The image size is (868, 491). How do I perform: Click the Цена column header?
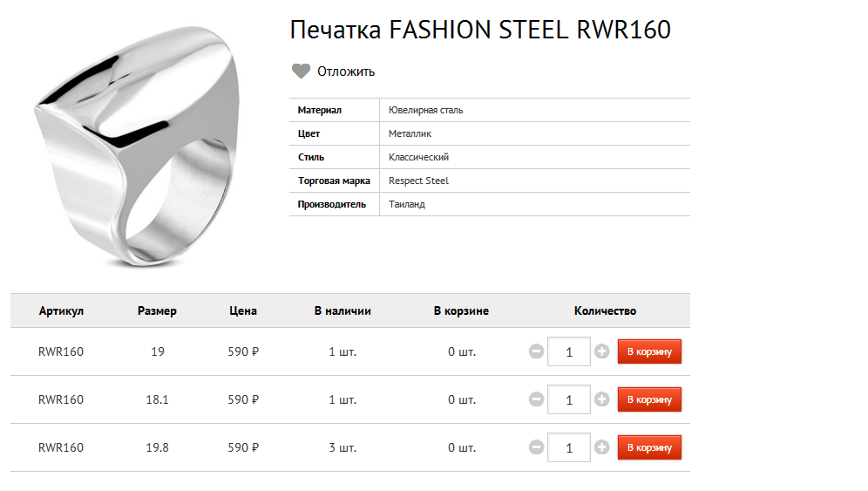(x=243, y=310)
